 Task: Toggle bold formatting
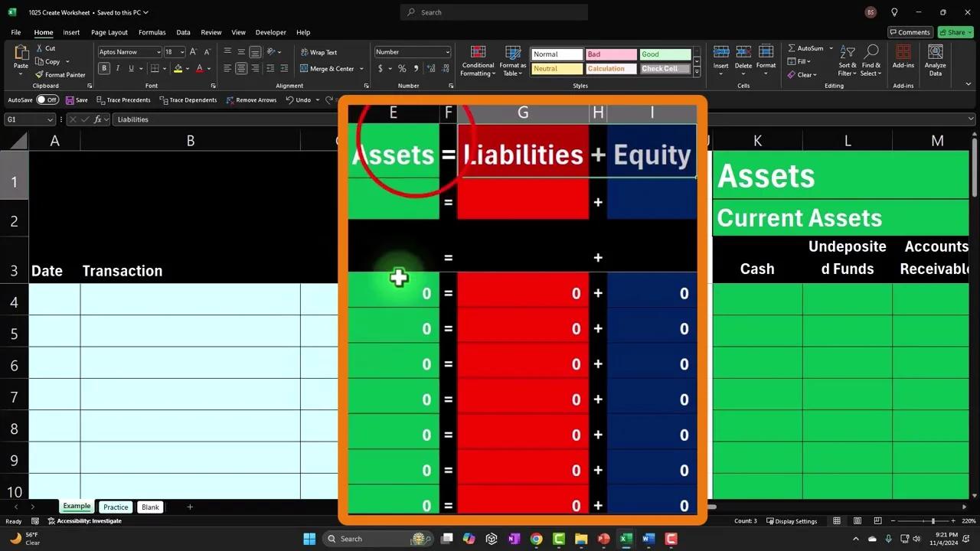point(103,68)
